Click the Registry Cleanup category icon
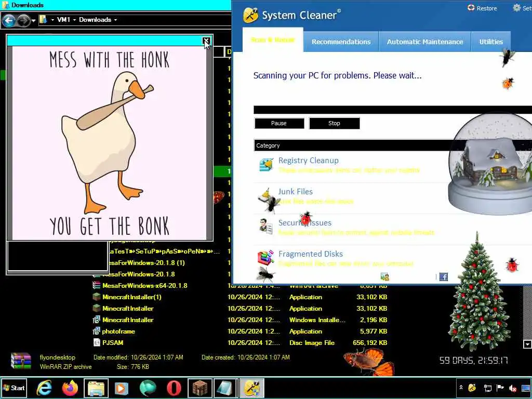The width and height of the screenshot is (532, 399). click(267, 165)
